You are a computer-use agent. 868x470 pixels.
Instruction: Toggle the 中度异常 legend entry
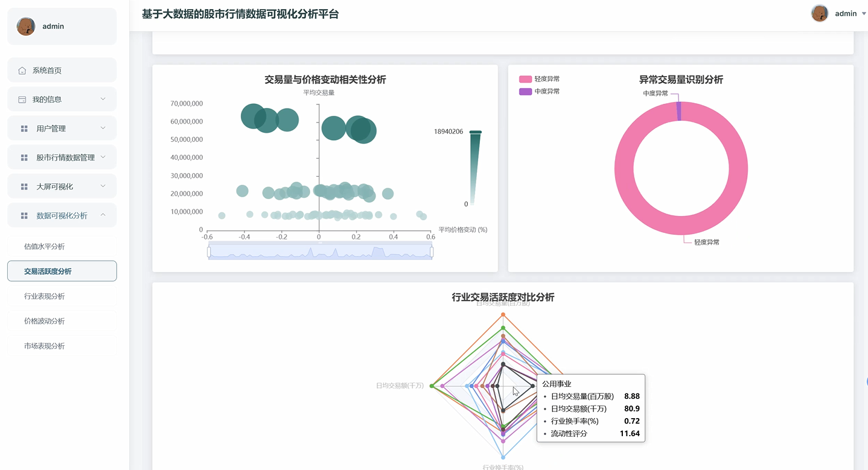coord(540,92)
